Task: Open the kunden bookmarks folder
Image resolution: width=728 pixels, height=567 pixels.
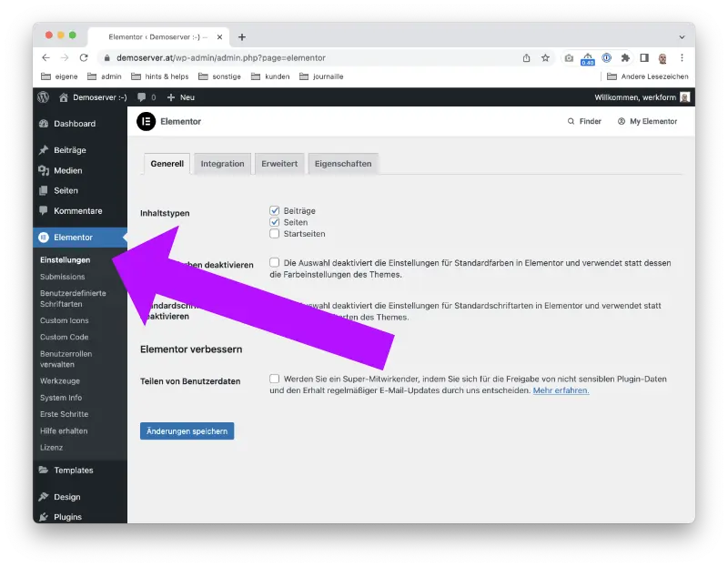Action: (x=270, y=76)
